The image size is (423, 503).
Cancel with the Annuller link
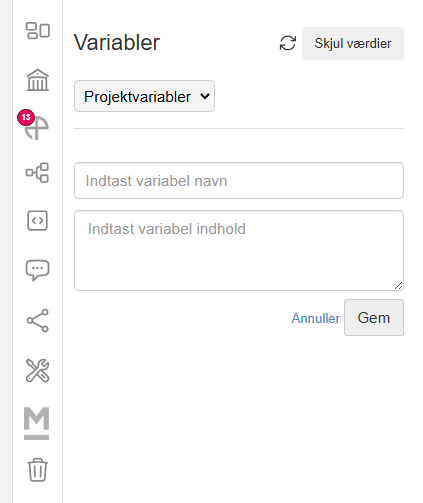click(316, 318)
